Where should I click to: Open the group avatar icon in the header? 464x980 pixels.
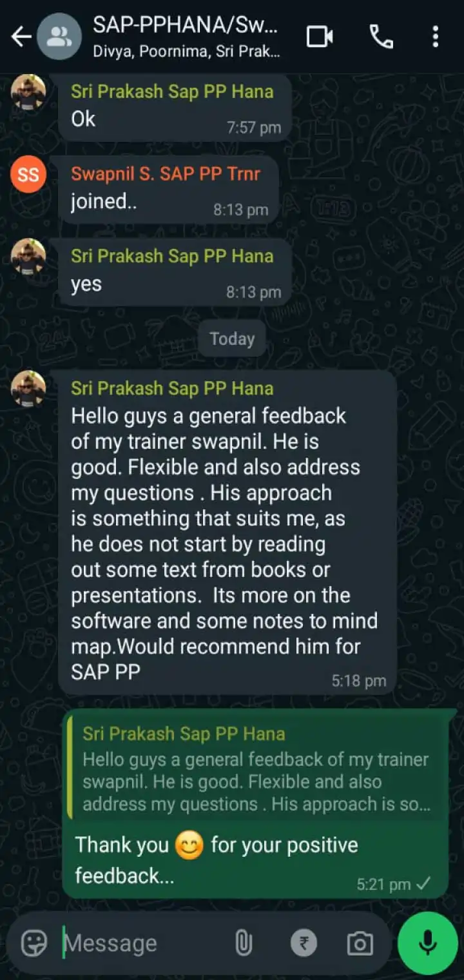tap(59, 36)
